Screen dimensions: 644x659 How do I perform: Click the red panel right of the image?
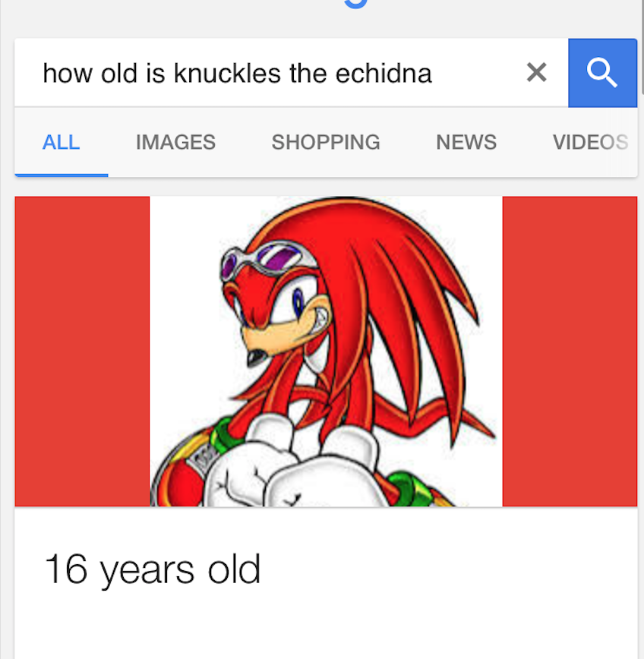570,352
